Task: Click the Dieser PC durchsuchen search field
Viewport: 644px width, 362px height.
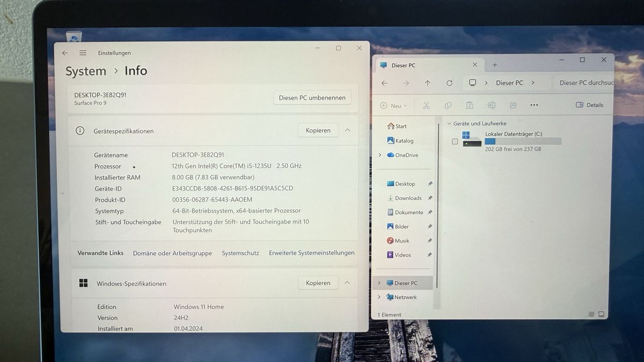Action: [584, 83]
